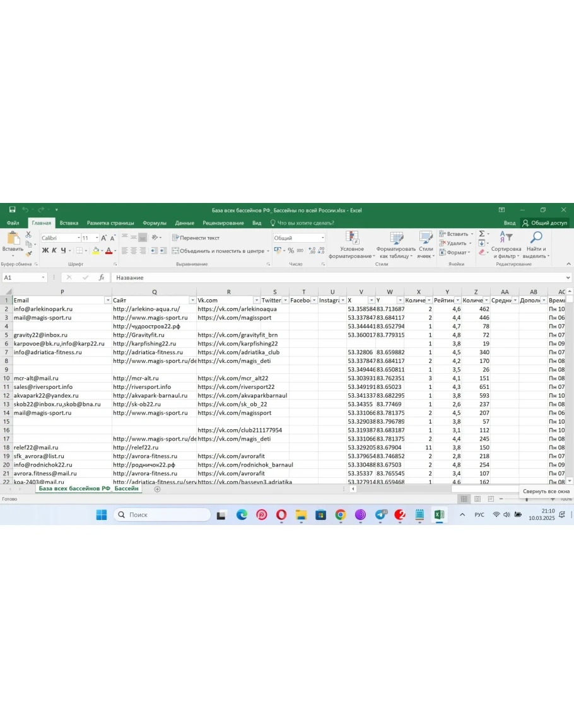
Task: Click the AutoSum sigma icon
Action: (x=482, y=234)
